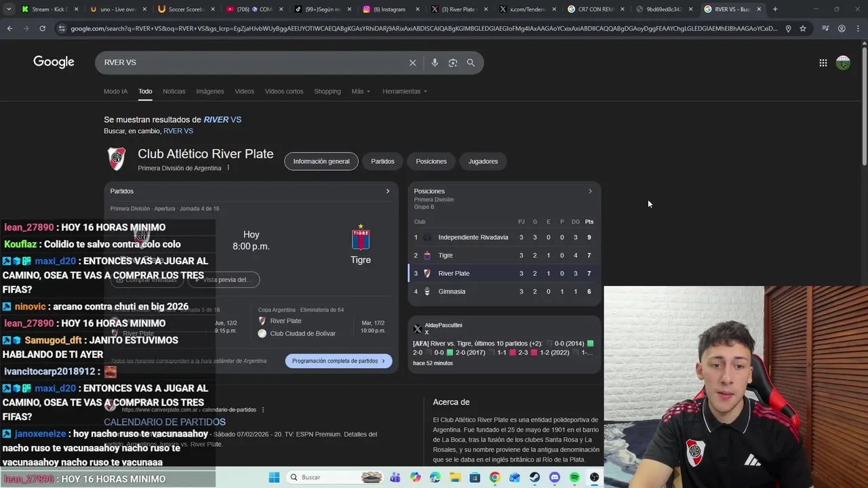Click in the Google search input field
This screenshot has height=488, width=868.
251,62
